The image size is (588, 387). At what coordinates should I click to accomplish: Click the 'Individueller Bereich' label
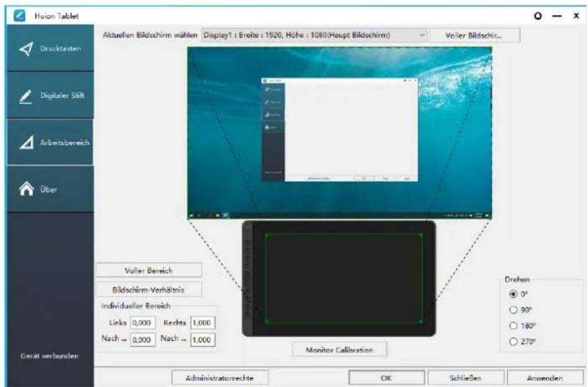[x=136, y=305]
